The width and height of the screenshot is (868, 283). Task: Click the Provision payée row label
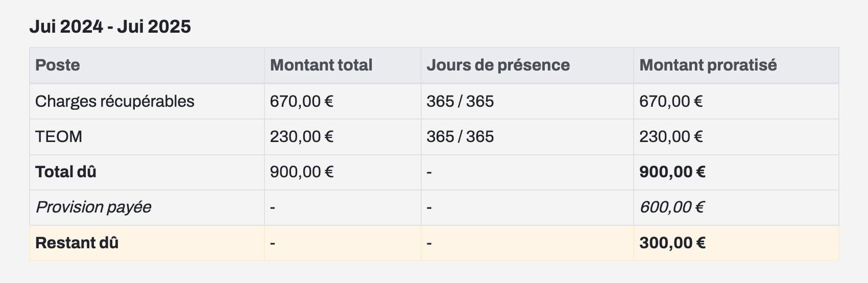[93, 207]
